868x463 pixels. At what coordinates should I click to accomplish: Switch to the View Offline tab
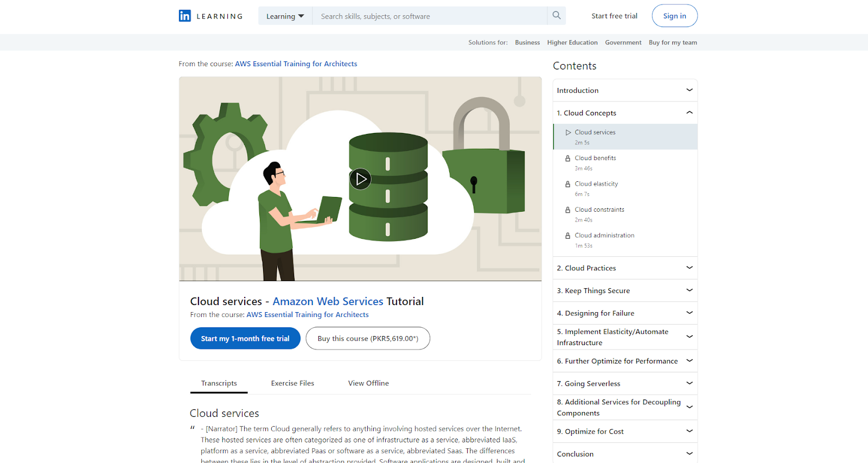tap(368, 383)
